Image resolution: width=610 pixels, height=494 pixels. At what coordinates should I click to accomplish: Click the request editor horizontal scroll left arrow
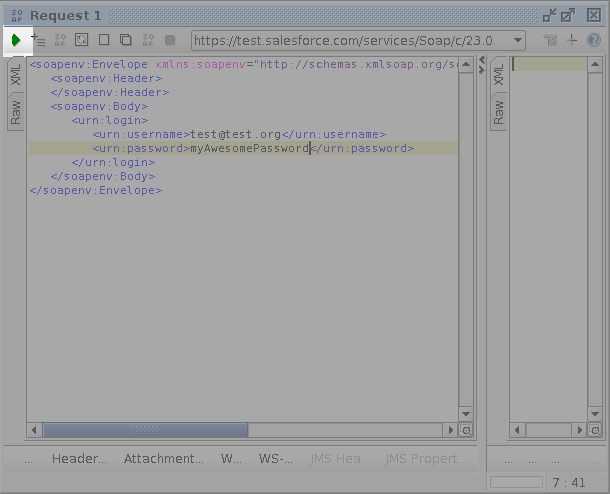point(34,430)
